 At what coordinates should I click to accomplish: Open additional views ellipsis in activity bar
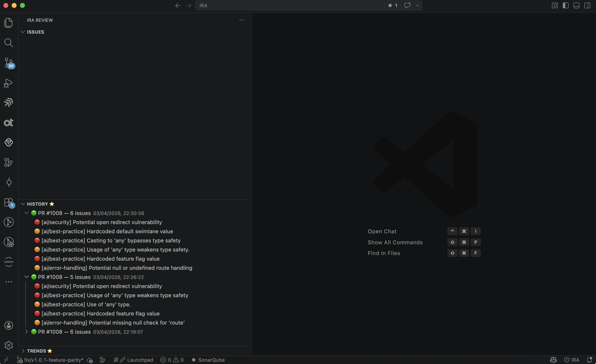[9, 282]
